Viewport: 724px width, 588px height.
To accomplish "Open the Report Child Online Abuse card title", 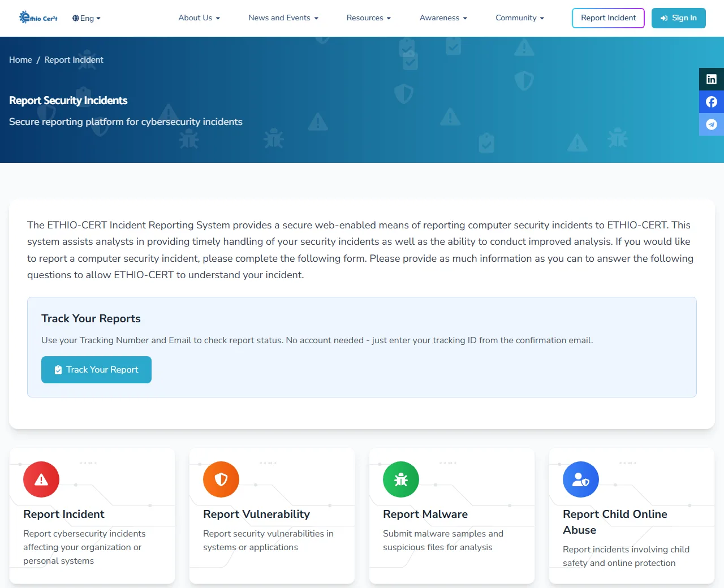I will (x=615, y=522).
